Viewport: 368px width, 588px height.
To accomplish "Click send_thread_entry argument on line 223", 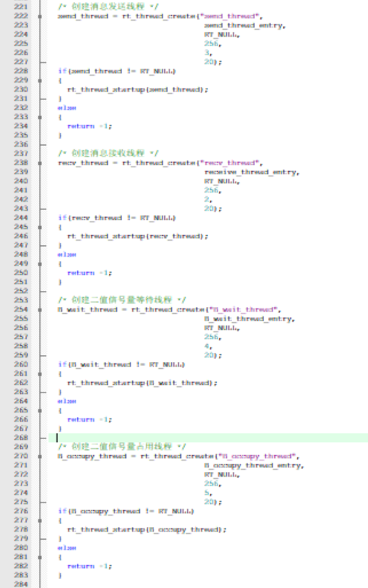I will point(245,25).
